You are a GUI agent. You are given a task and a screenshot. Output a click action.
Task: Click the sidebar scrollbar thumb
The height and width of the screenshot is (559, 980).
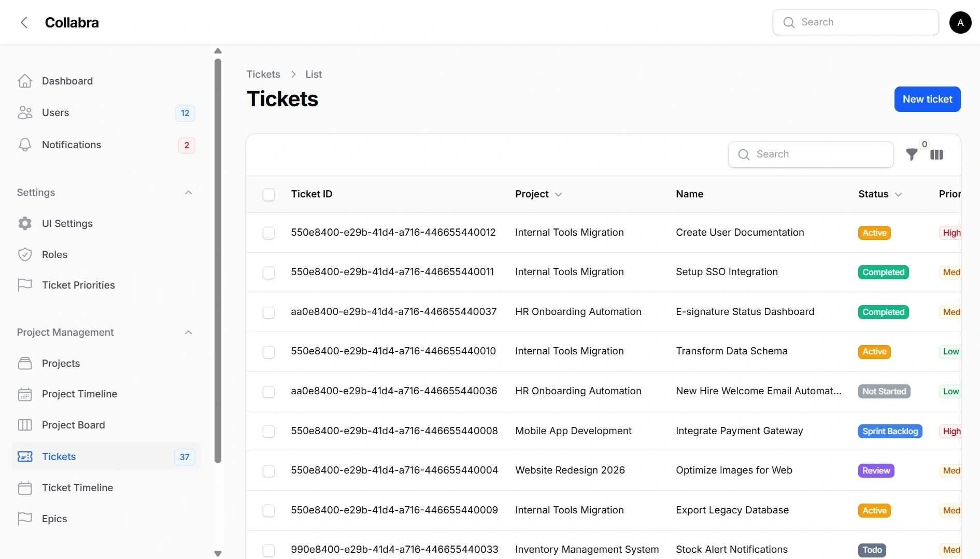click(x=218, y=261)
